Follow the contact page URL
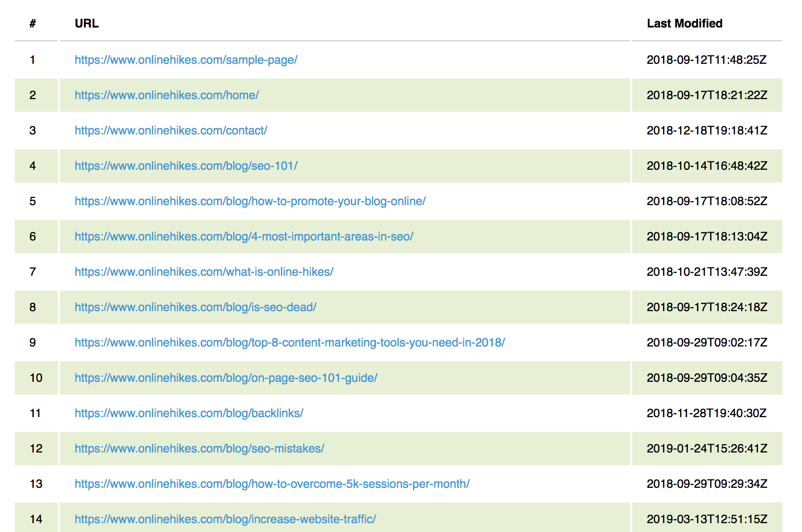The image size is (802, 532). (x=171, y=131)
